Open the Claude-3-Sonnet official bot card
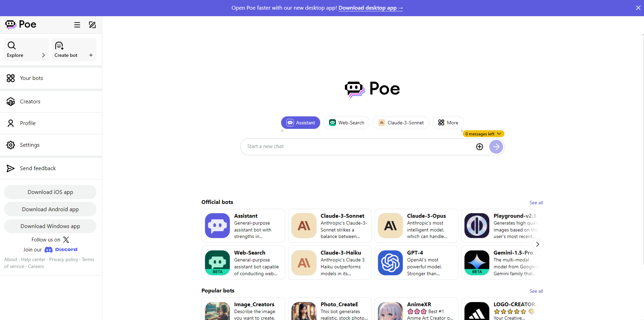 click(x=330, y=226)
